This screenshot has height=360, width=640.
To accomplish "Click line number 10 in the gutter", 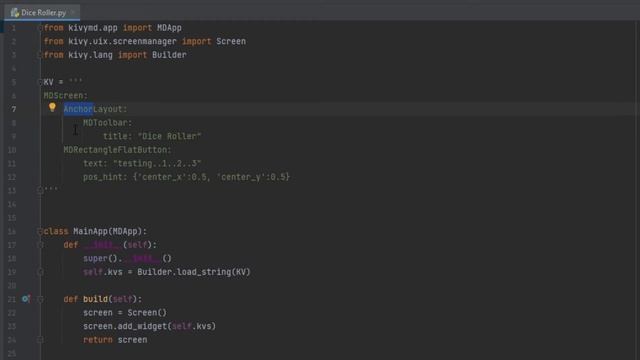I will tap(12, 150).
